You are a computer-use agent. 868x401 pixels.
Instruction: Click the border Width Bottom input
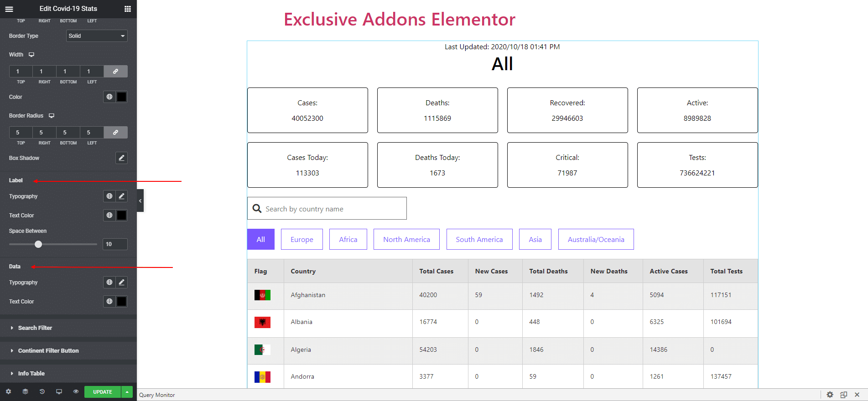tap(68, 72)
